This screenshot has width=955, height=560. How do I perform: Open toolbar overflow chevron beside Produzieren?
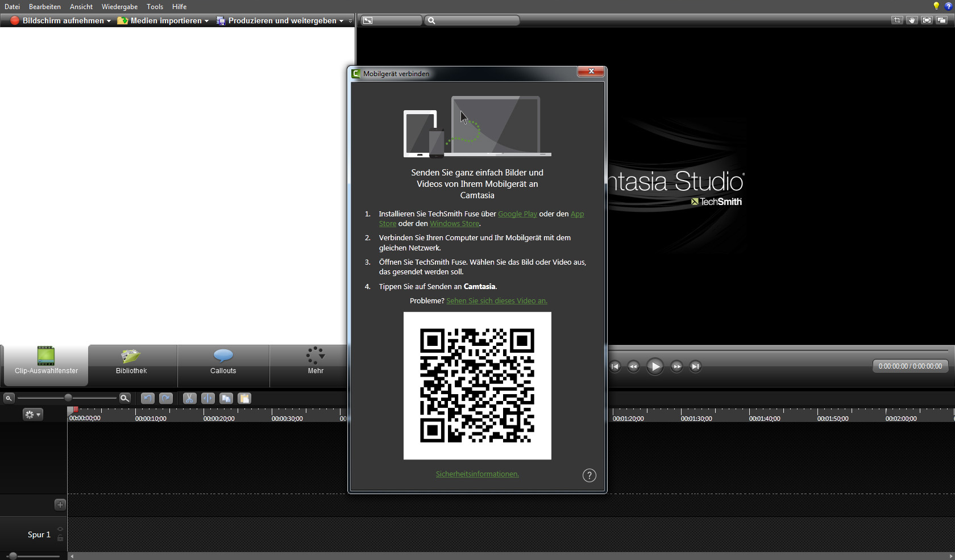pyautogui.click(x=350, y=21)
